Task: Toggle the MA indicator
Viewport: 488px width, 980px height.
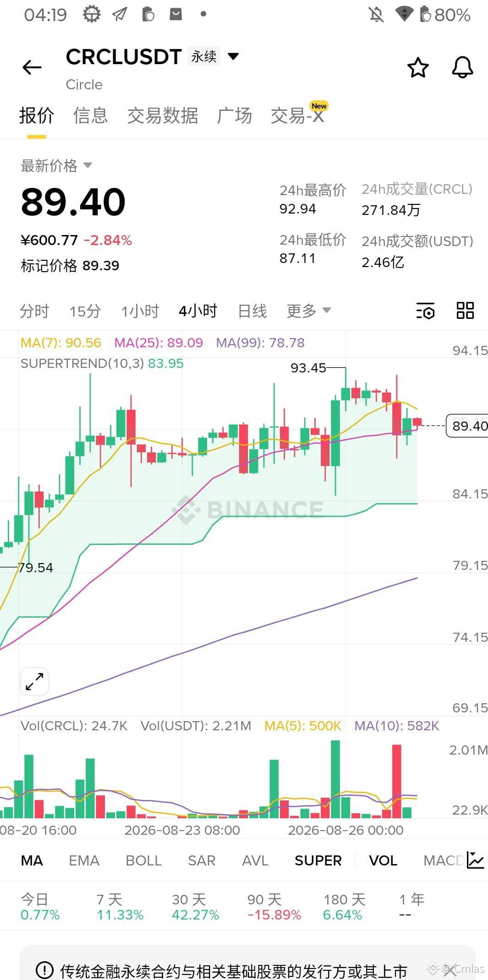Action: click(32, 860)
